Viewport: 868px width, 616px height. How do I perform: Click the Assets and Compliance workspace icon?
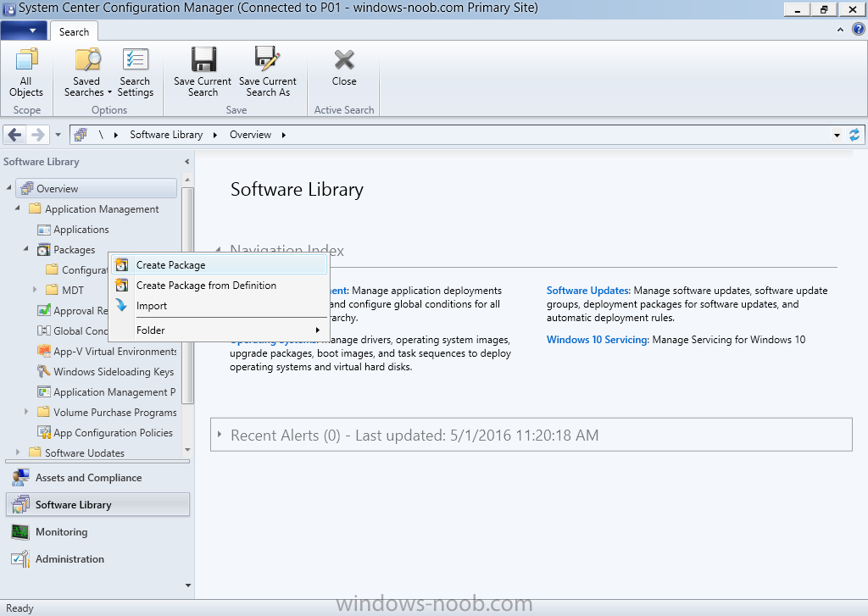pos(20,478)
